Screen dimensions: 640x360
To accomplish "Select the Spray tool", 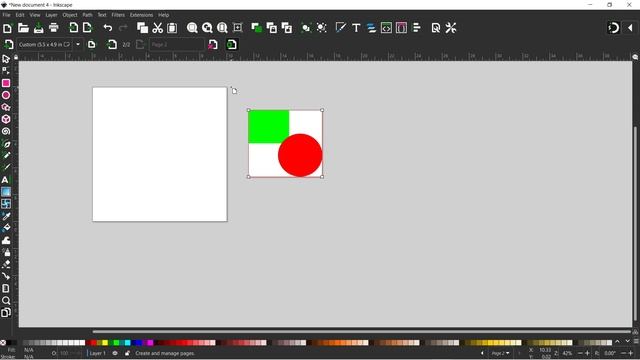I will click(x=6, y=252).
